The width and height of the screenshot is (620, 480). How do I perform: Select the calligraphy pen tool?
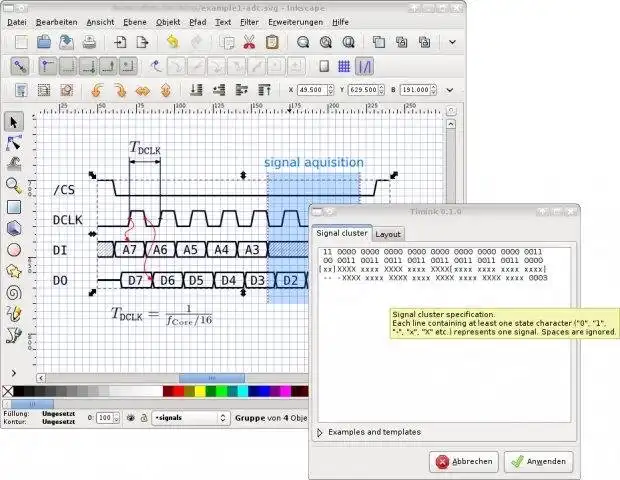14,335
